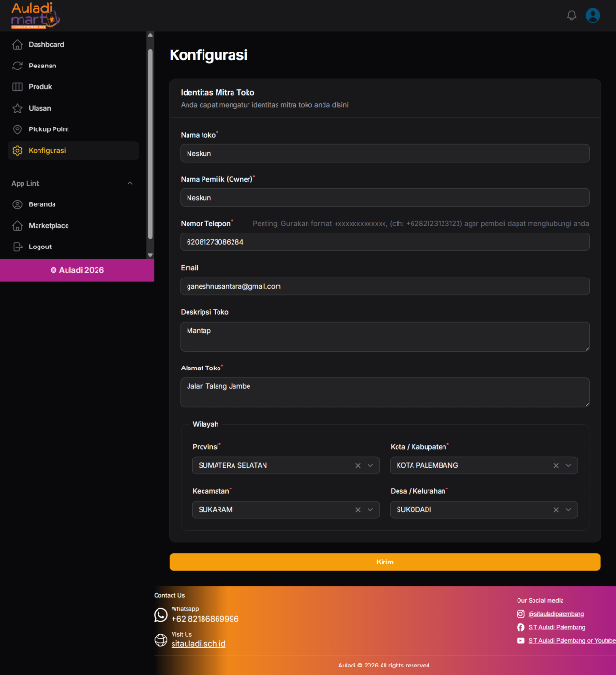Viewport: 616px width, 675px height.
Task: Open SIT Auladi Palembang Facebook link
Action: [x=557, y=627]
